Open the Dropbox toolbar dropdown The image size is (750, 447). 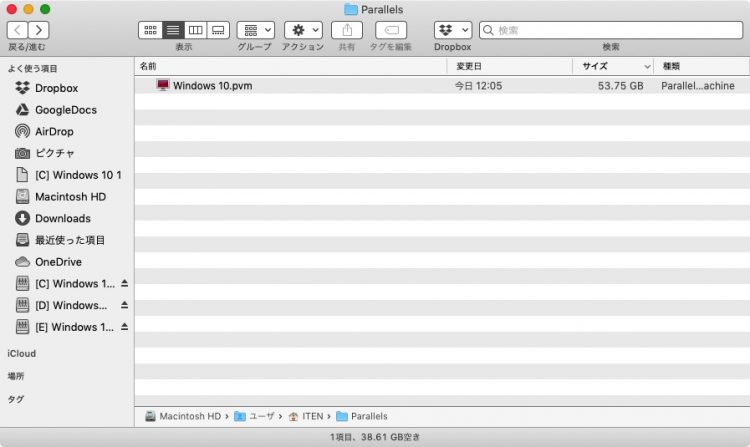453,30
